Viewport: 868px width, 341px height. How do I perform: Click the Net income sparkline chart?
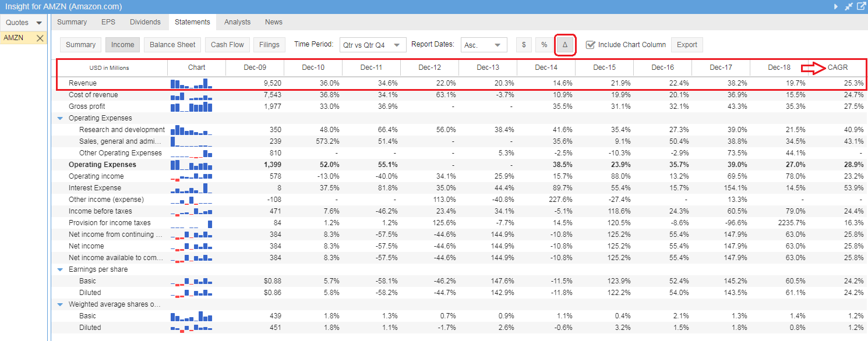[x=191, y=246]
